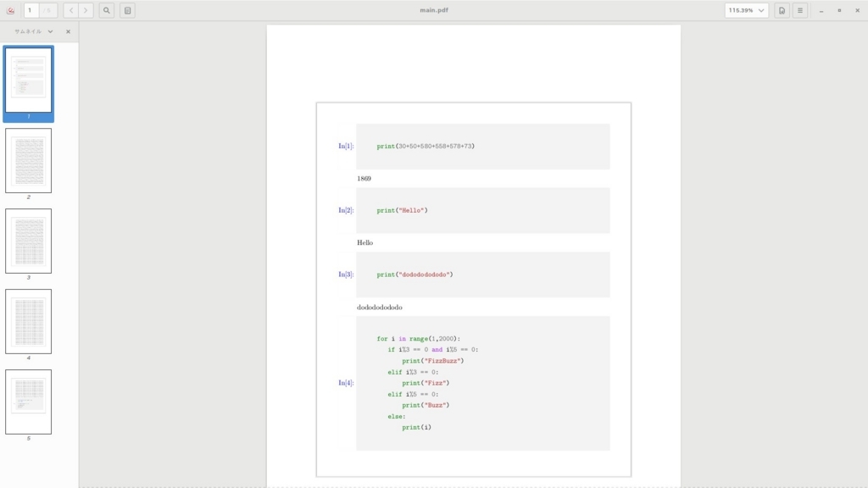Select the page 5 thumbnail

point(28,402)
